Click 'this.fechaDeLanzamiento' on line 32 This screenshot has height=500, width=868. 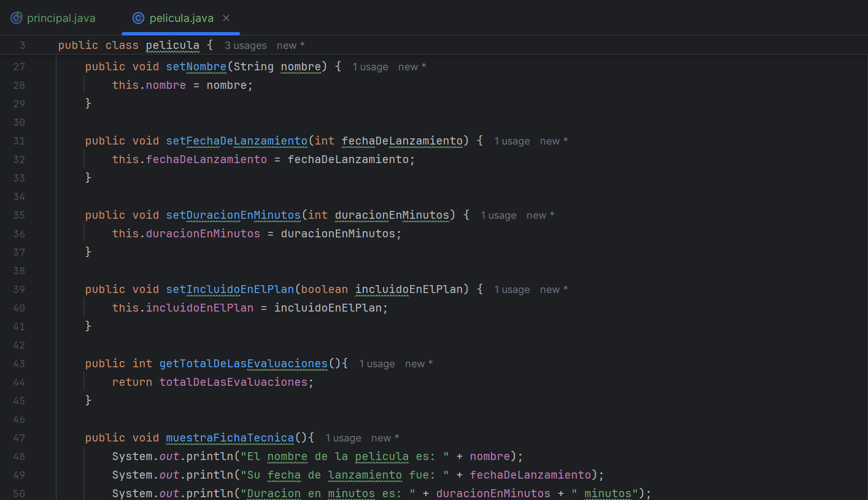tap(190, 159)
